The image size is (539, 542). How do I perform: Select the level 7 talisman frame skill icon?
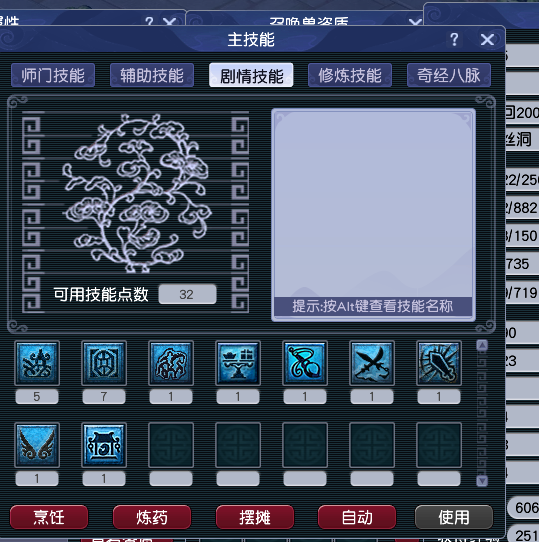pyautogui.click(x=104, y=363)
